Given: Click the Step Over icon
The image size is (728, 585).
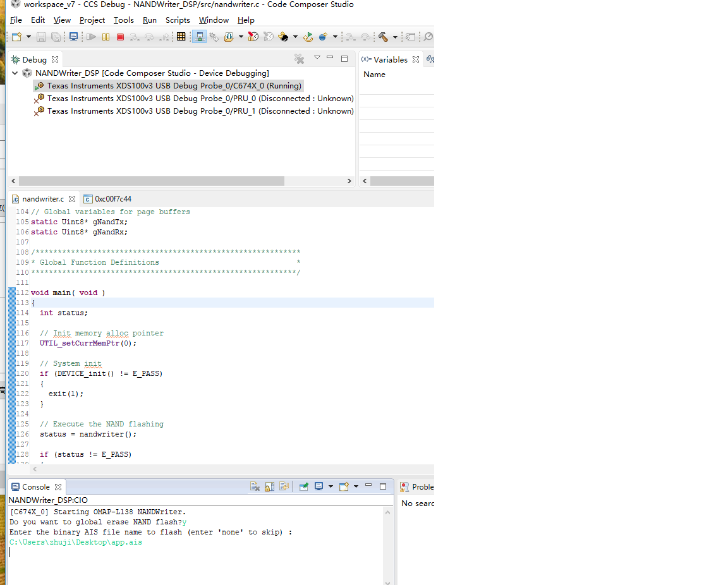Looking at the screenshot, I should tap(150, 37).
